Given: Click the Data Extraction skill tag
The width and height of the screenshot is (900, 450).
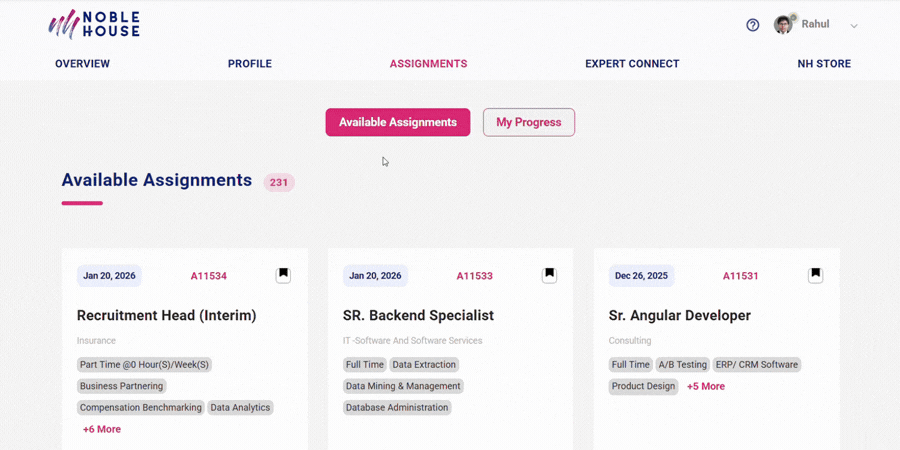Looking at the screenshot, I should (x=424, y=365).
